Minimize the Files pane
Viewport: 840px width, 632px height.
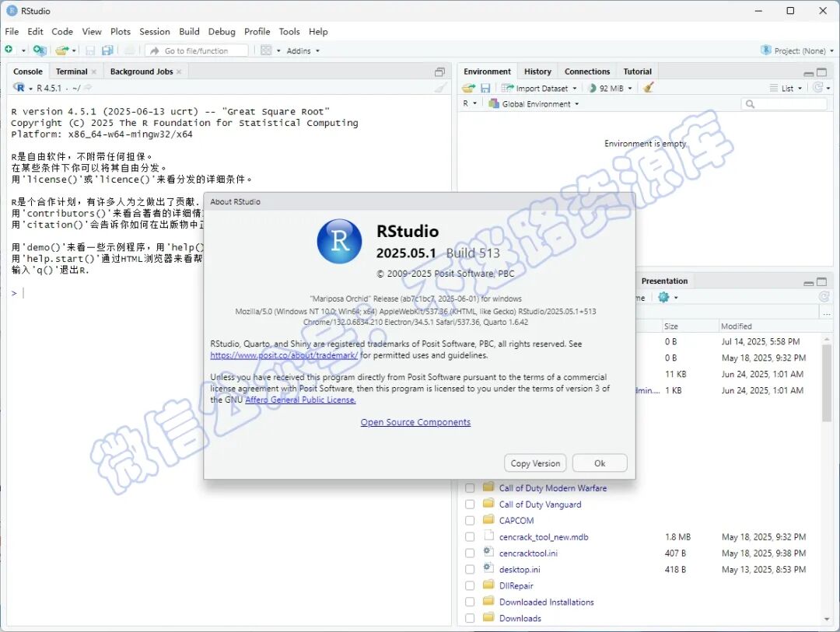[808, 282]
